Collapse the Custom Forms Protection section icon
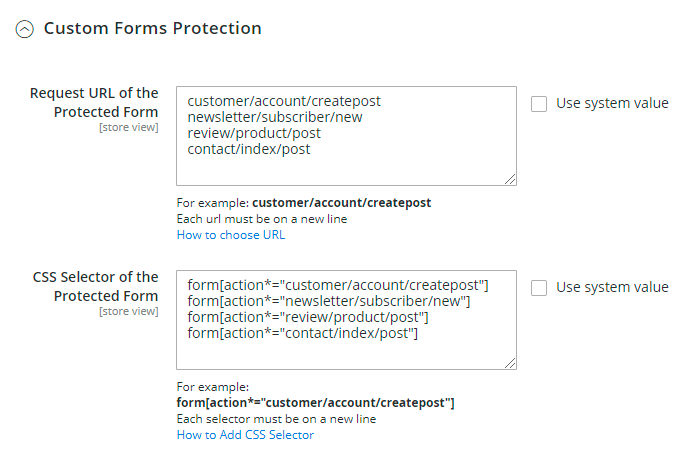The width and height of the screenshot is (685, 459). click(x=24, y=29)
